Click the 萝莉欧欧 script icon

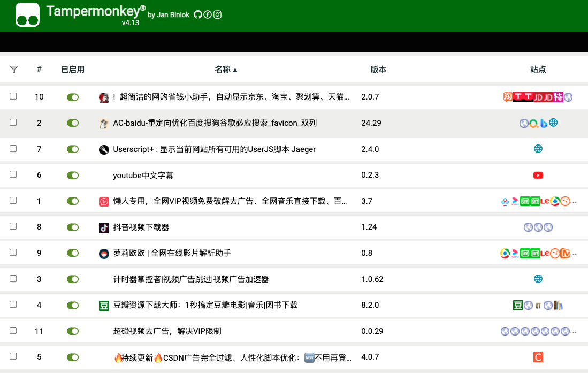pos(104,254)
